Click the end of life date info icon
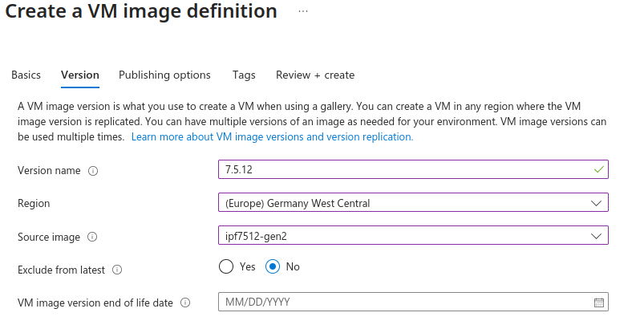 (185, 303)
